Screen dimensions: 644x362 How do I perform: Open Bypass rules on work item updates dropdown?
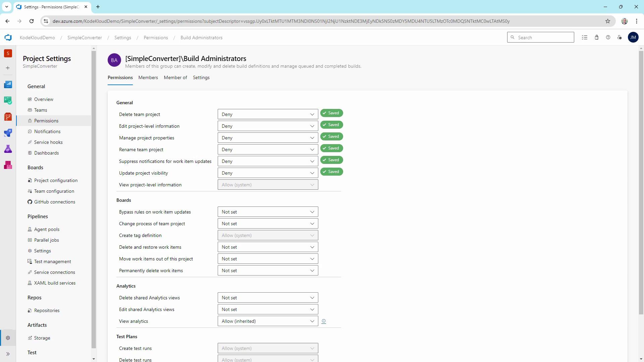point(268,212)
